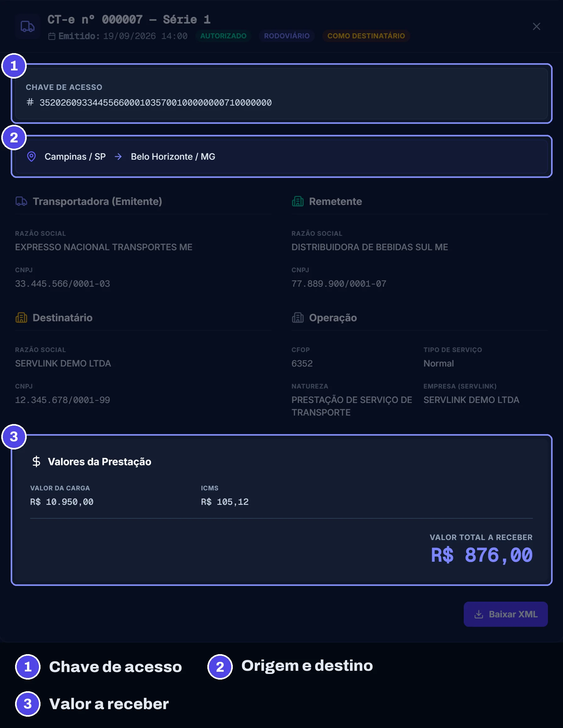The width and height of the screenshot is (563, 728).
Task: Click the CFOP value 6352
Action: [302, 363]
